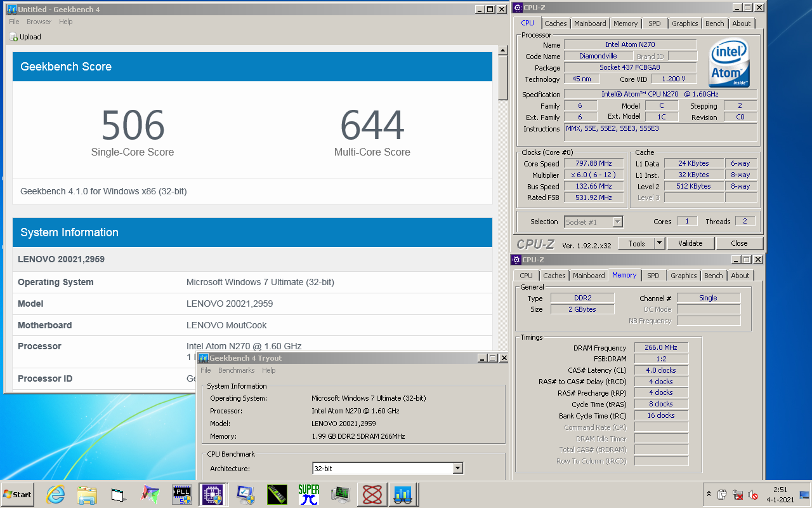
Task: Open Internet Explorer from the taskbar
Action: pyautogui.click(x=55, y=494)
